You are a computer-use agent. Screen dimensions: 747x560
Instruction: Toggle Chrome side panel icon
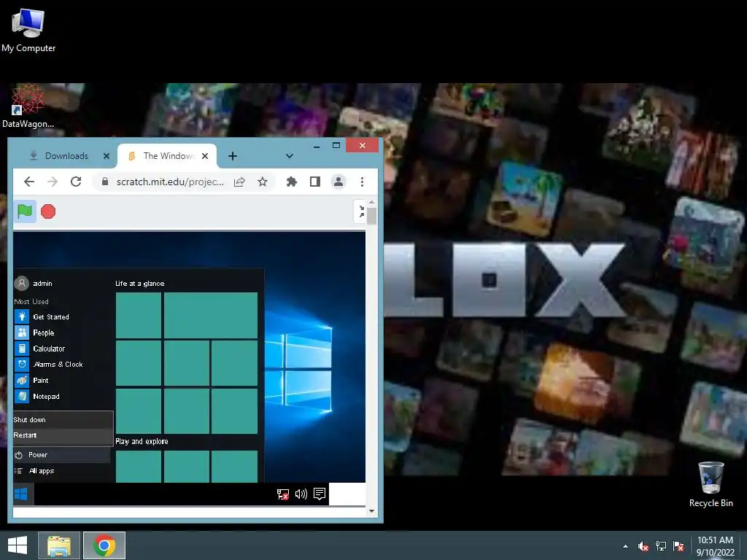315,182
